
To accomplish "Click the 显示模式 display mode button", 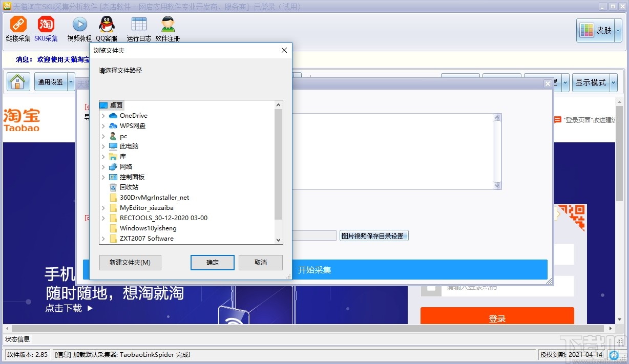I will pos(591,82).
